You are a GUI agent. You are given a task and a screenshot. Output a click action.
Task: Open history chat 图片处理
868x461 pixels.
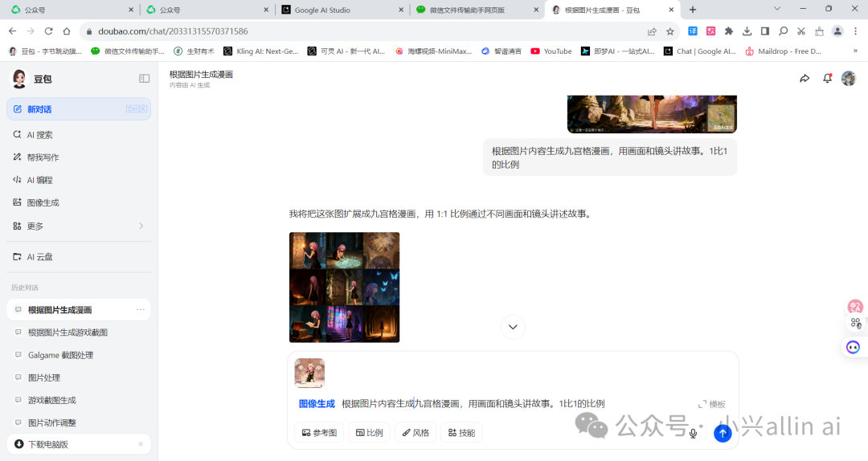pyautogui.click(x=79, y=377)
